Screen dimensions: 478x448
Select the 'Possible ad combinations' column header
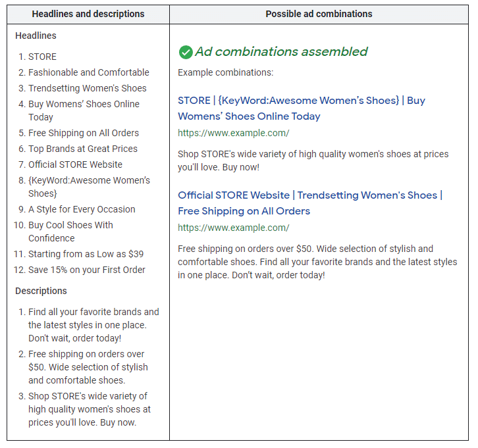[x=319, y=14]
